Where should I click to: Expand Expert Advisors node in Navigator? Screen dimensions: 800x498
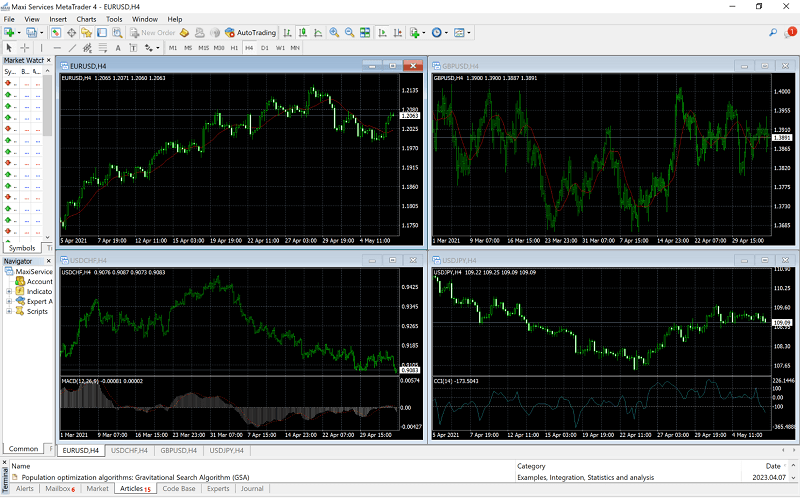(x=9, y=302)
